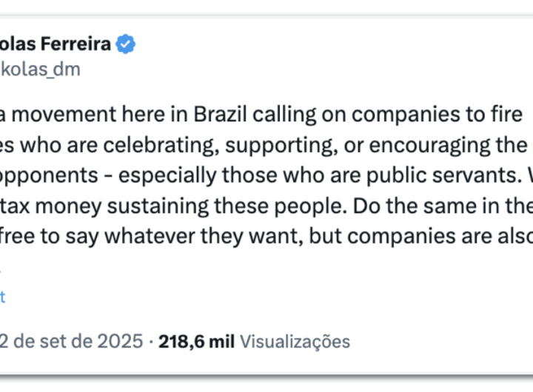Click the 218,6 mil view count
The image size is (533, 392).
[x=195, y=341]
